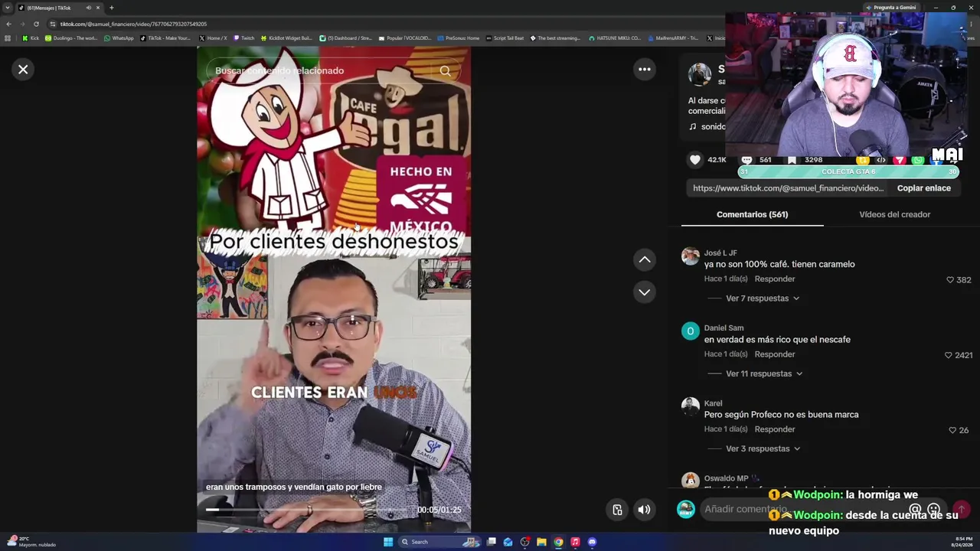Open the three-dots more options menu
The height and width of the screenshot is (551, 980).
[x=645, y=70]
